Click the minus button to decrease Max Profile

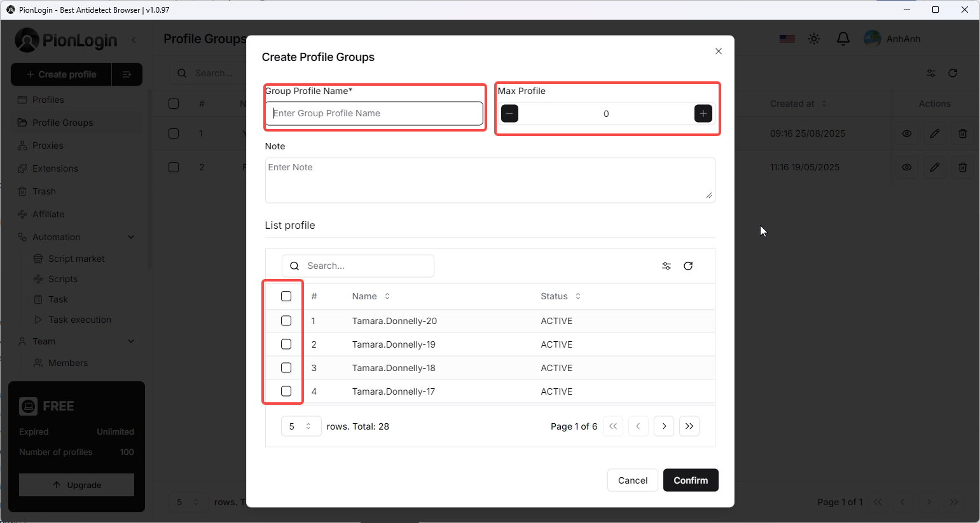click(x=509, y=114)
